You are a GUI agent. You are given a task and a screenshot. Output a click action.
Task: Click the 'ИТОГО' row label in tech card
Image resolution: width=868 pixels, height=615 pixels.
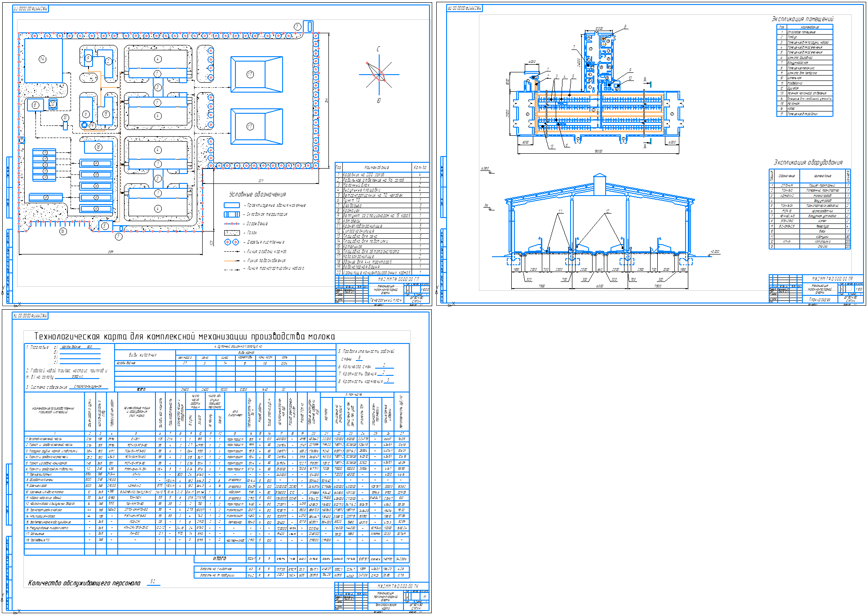(x=219, y=558)
